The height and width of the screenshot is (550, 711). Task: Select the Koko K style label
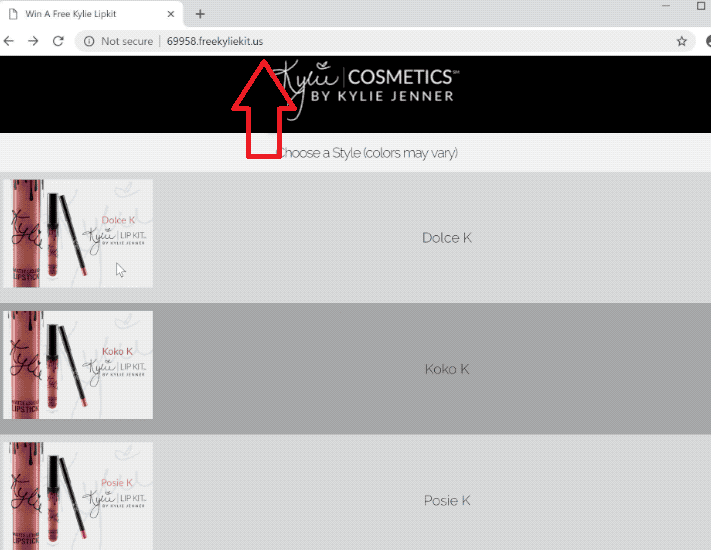click(447, 369)
